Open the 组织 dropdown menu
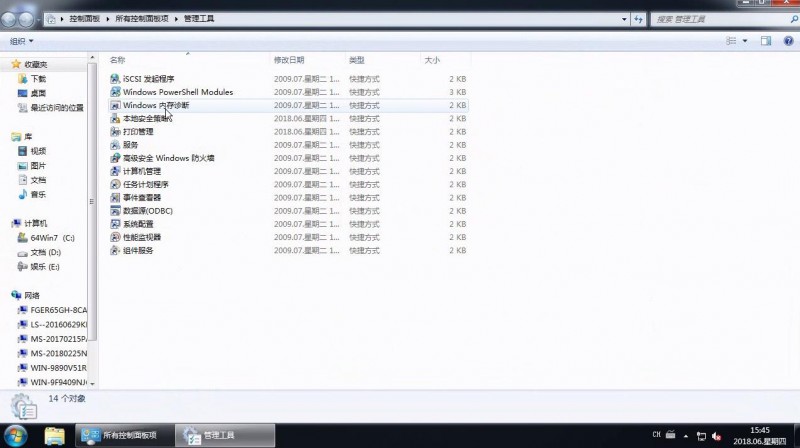The height and width of the screenshot is (448, 800). (x=21, y=41)
